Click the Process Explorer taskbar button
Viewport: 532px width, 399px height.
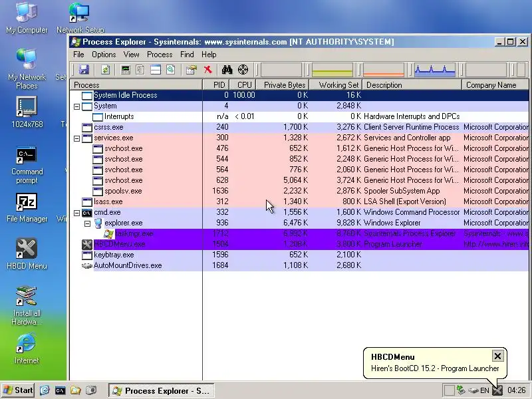tap(162, 391)
